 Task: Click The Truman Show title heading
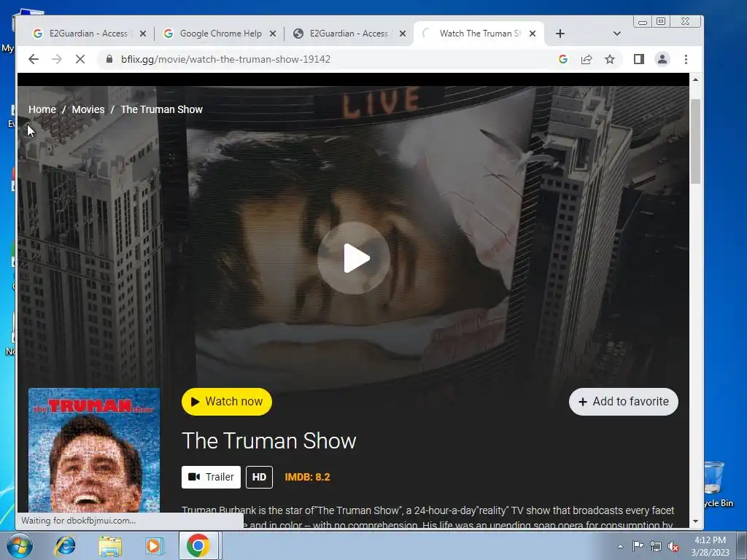[x=269, y=440]
